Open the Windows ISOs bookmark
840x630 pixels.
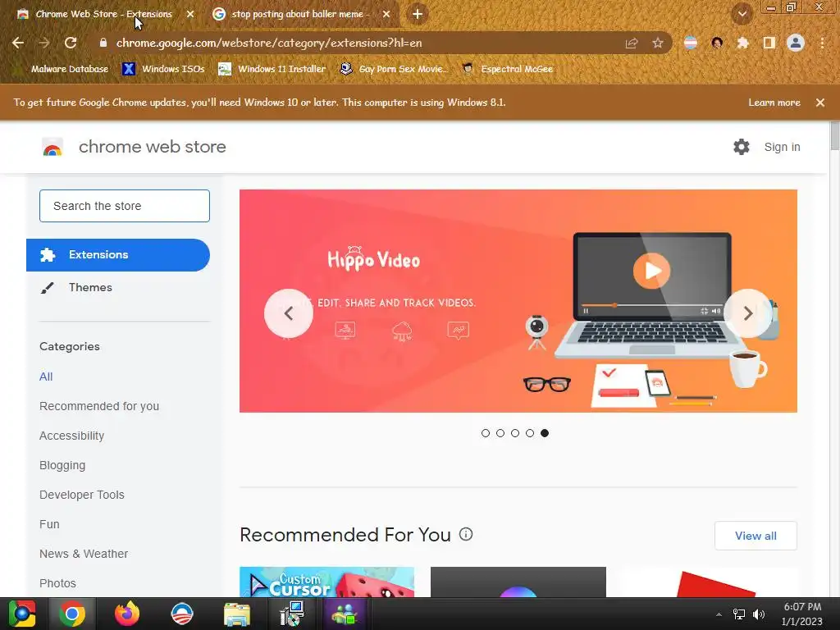[163, 69]
